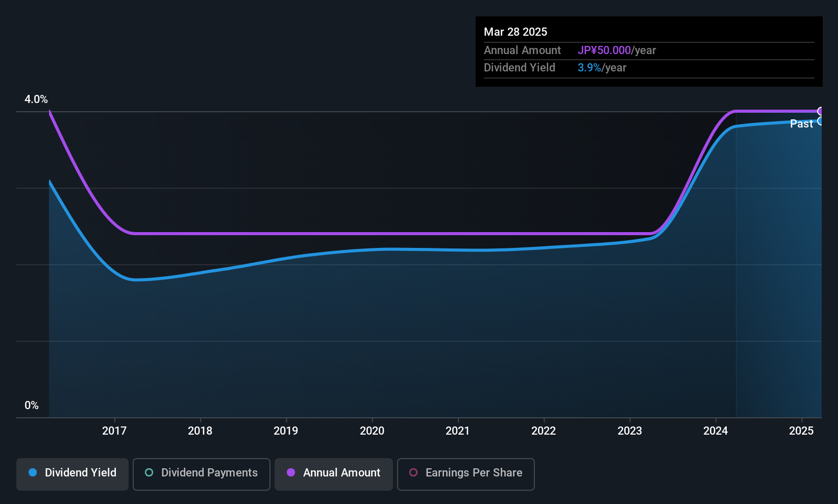Screen dimensions: 838x504
Task: Click the 2025 axis label
Action: pos(801,431)
